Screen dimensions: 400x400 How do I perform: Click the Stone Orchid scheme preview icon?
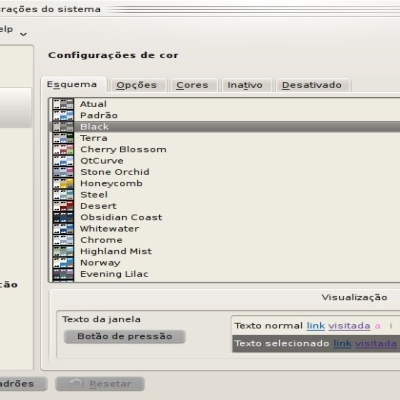(63, 172)
